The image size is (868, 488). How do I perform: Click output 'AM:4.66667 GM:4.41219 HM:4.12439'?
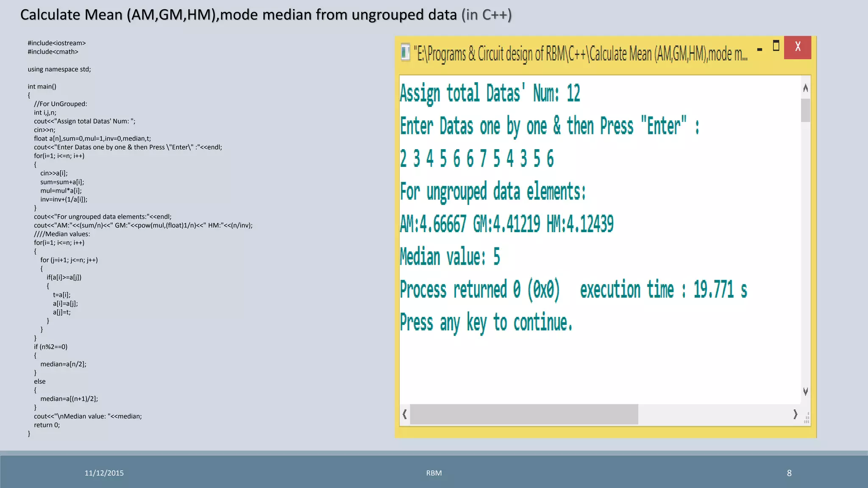[507, 224]
